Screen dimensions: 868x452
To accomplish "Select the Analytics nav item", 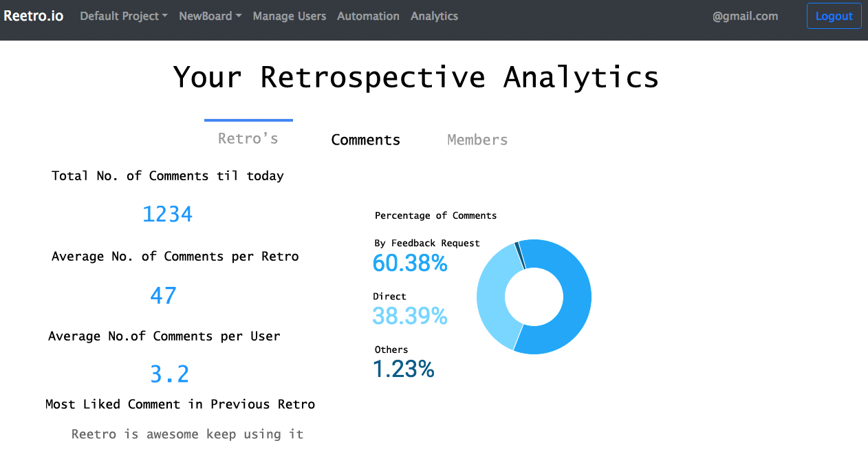I will click(434, 16).
